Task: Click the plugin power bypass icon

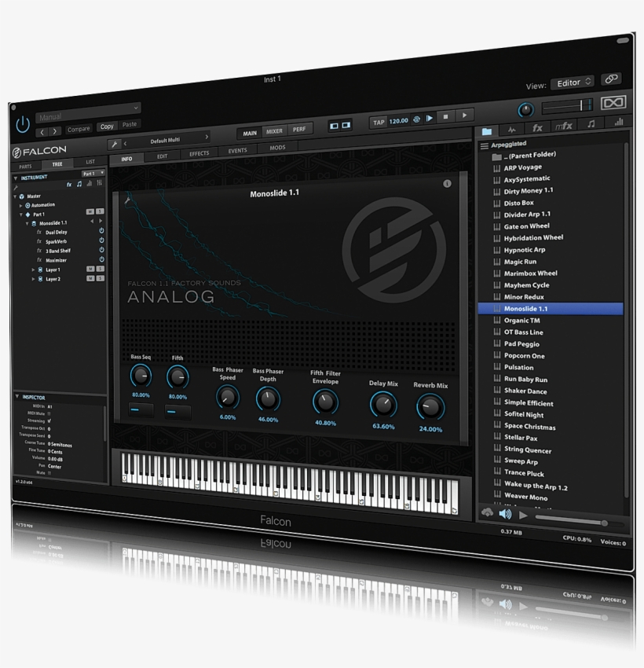Action: click(x=23, y=123)
